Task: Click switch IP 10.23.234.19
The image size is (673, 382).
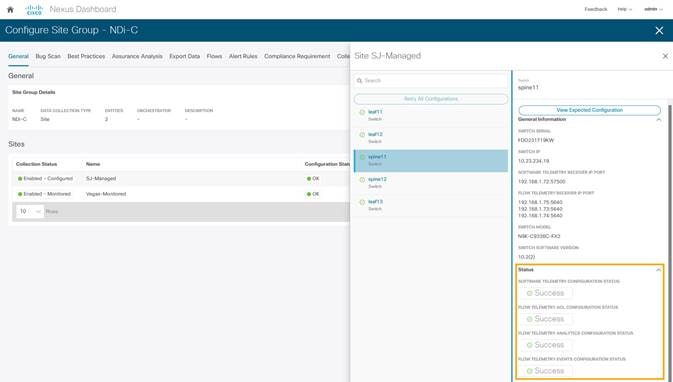Action: [534, 161]
